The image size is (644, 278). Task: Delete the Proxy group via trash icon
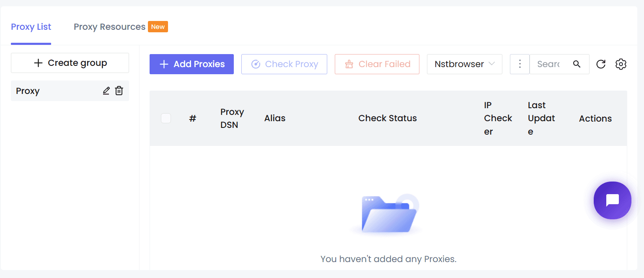(119, 91)
